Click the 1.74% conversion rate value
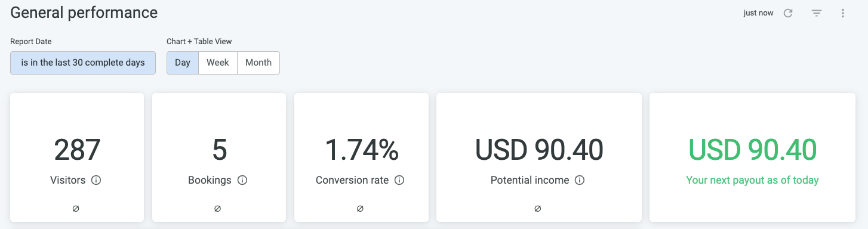Screen dimensions: 868x229 361,150
